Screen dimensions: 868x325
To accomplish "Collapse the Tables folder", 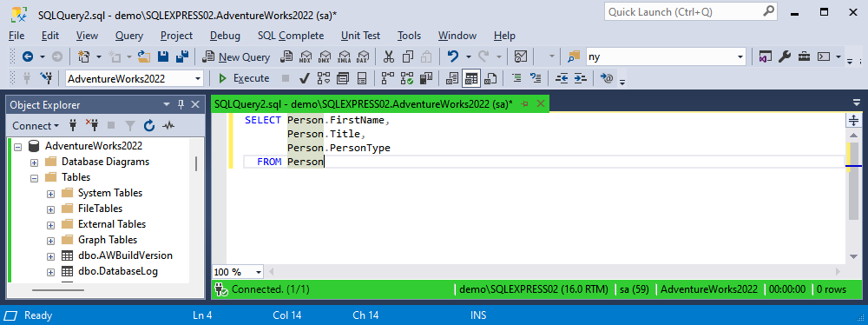I will click(35, 178).
